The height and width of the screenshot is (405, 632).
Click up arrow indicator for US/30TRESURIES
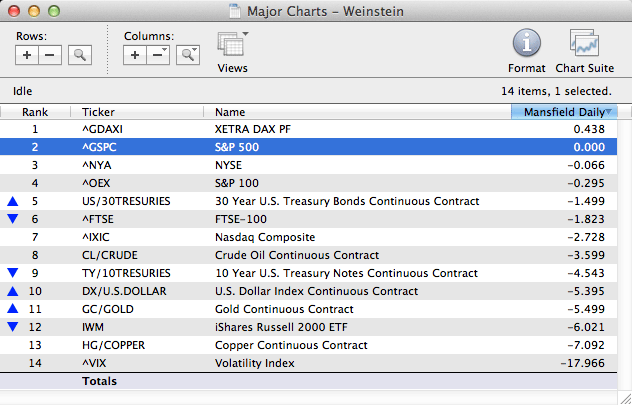click(x=12, y=201)
